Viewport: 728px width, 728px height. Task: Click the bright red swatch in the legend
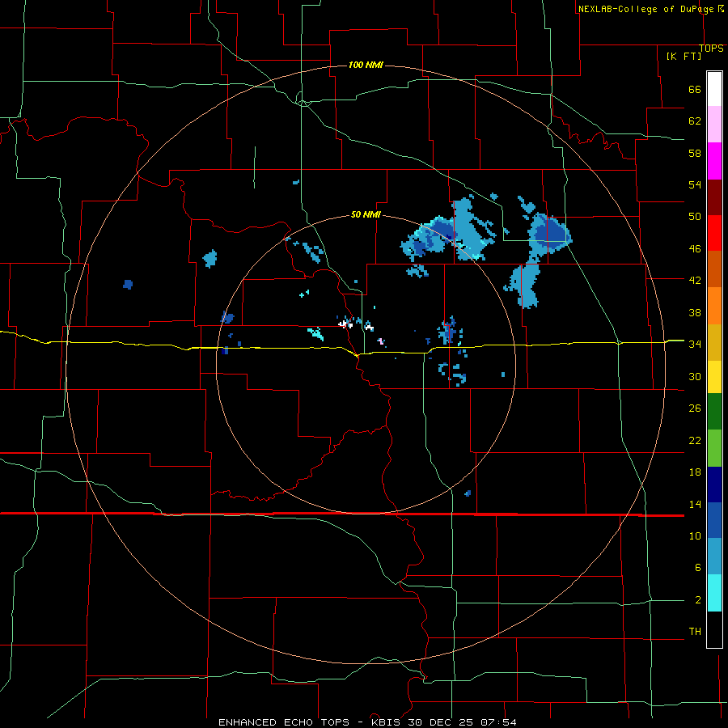714,233
